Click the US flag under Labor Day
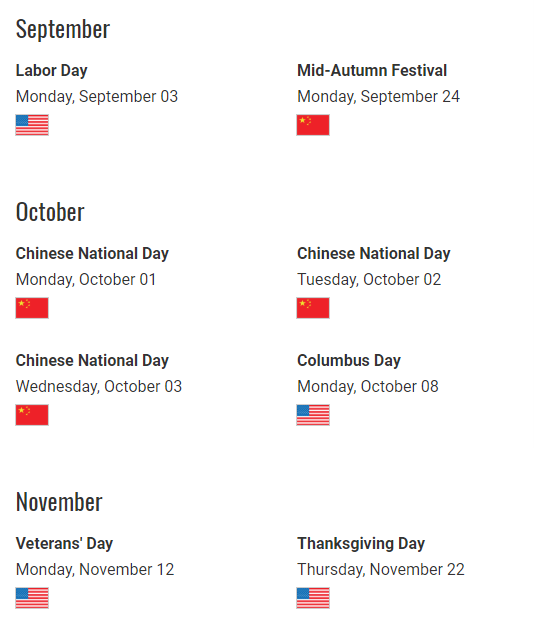The height and width of the screenshot is (631, 534). [32, 125]
